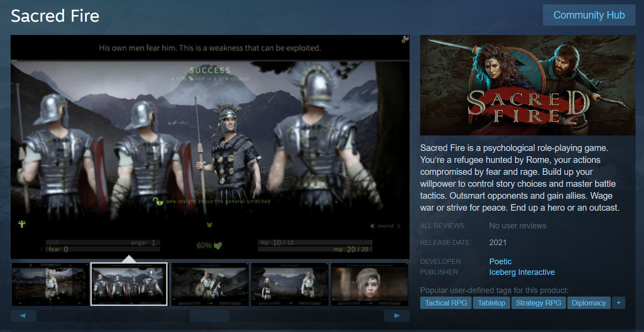Click the green padlock insight icon
This screenshot has height=332, width=644.
(x=157, y=201)
